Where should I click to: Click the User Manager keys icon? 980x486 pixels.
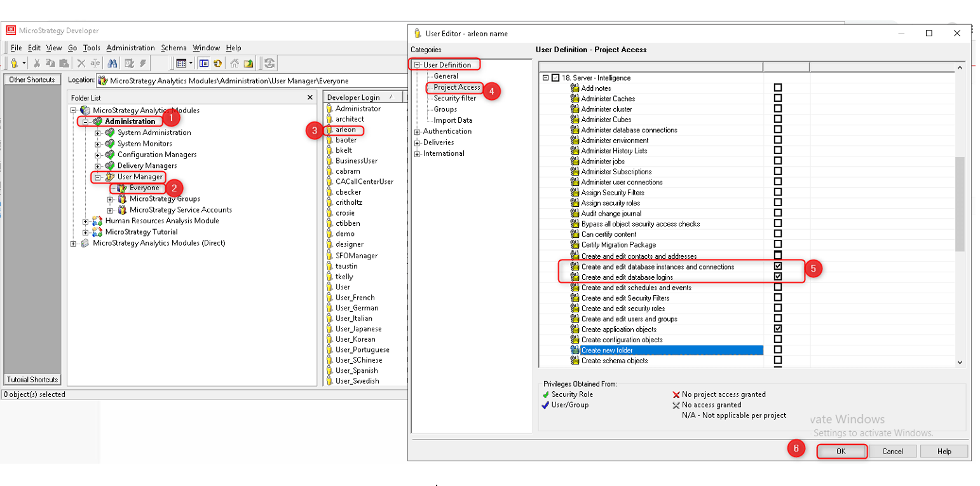[111, 177]
